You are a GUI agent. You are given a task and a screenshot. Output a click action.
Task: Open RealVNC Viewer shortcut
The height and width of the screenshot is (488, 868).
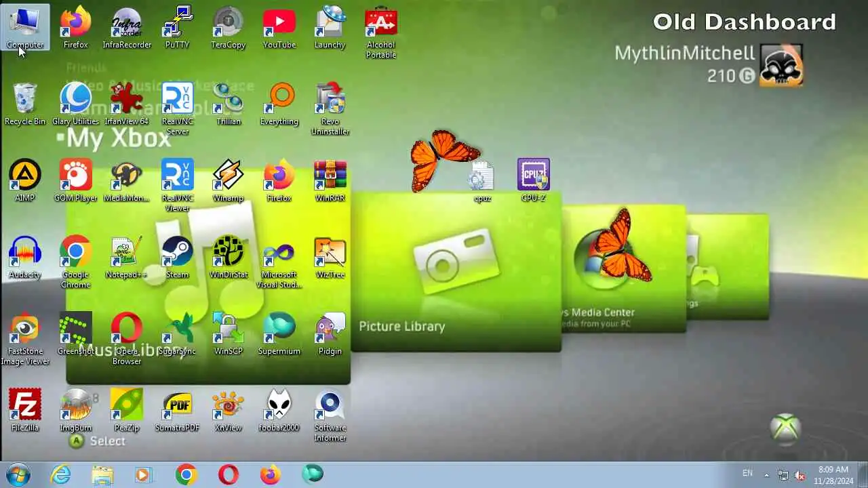click(x=178, y=186)
